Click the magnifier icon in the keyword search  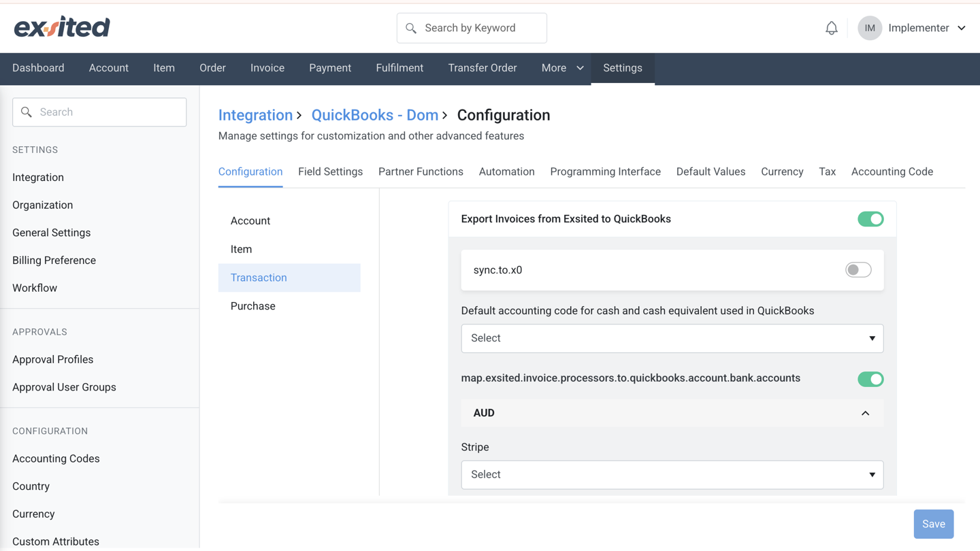coord(411,28)
